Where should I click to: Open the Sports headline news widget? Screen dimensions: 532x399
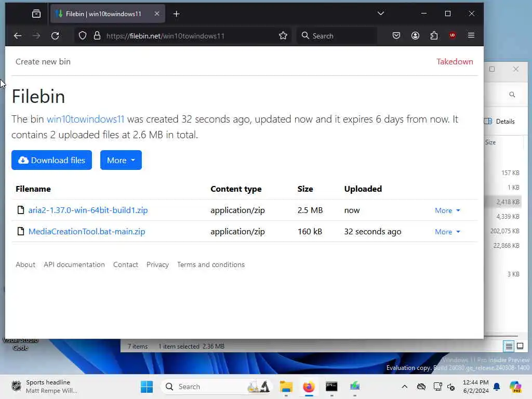click(45, 387)
